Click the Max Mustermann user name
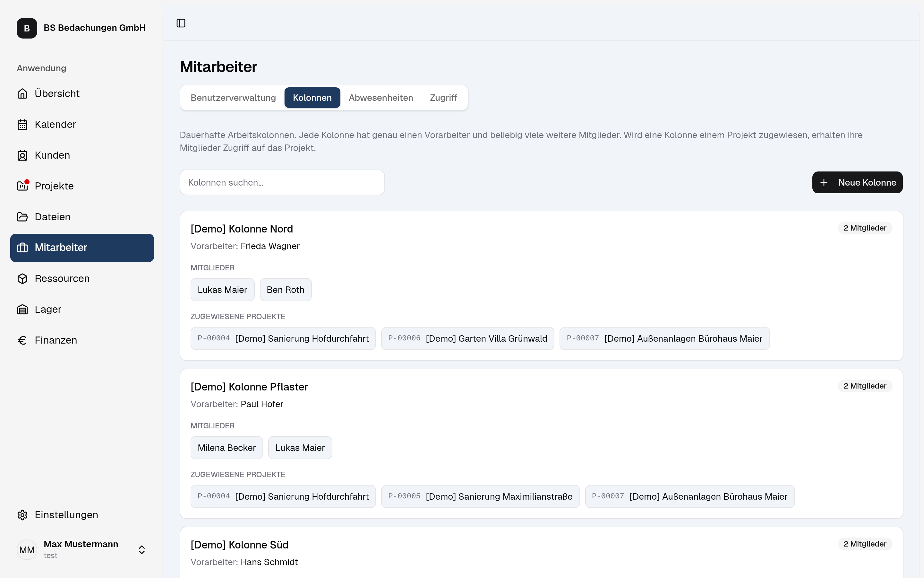The width and height of the screenshot is (924, 578). coord(81,544)
